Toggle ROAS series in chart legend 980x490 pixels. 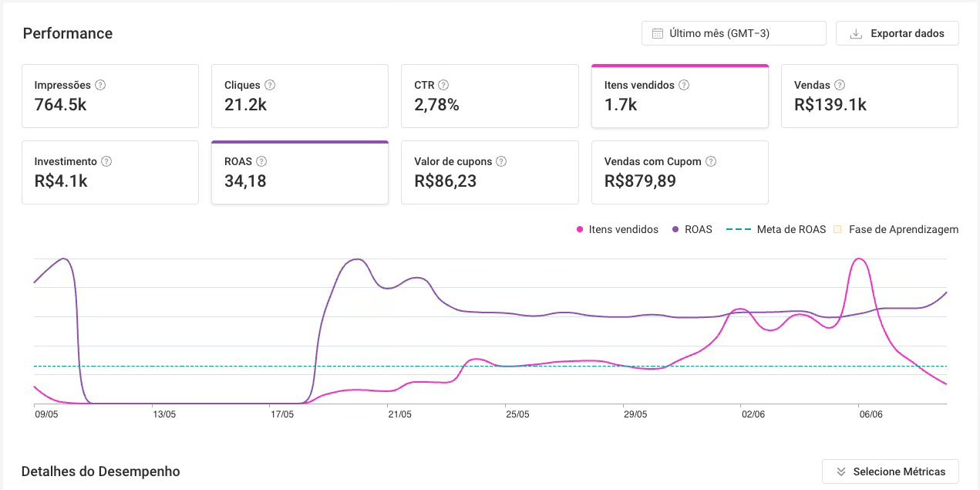coord(692,229)
